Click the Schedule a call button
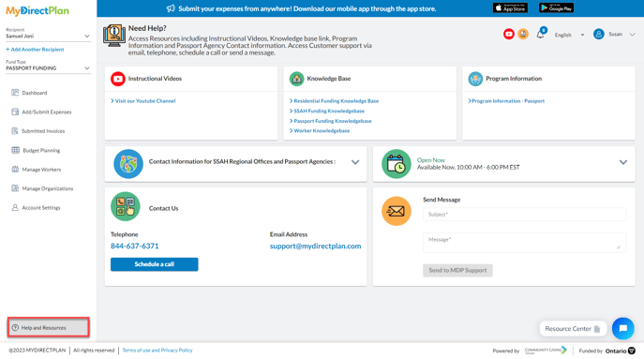This screenshot has width=644, height=359. click(154, 264)
